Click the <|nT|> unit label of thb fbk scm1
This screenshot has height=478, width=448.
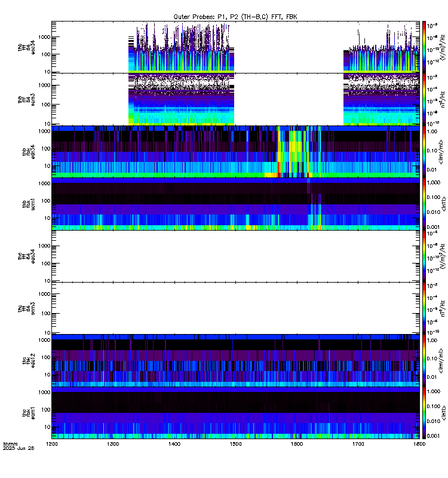[x=443, y=204]
